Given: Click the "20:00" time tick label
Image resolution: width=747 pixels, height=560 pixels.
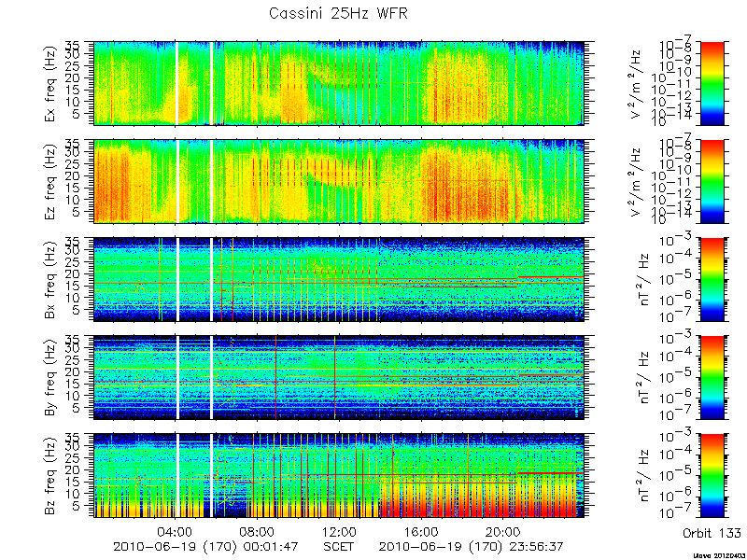Looking at the screenshot, I should pyautogui.click(x=503, y=531).
